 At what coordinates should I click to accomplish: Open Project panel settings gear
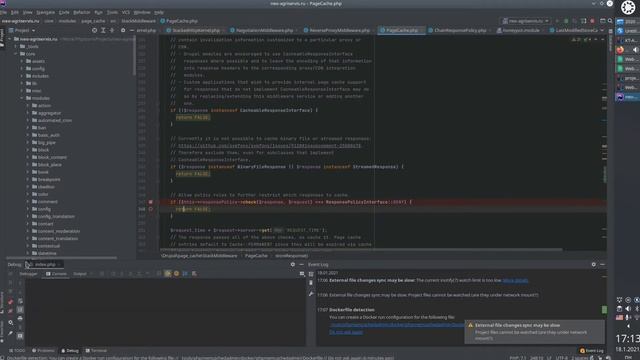pos(123,30)
